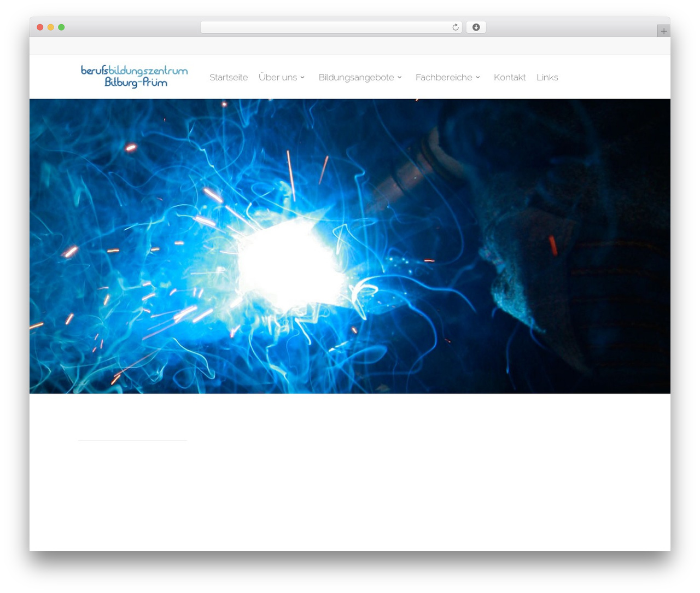The width and height of the screenshot is (700, 593).
Task: Click the Berufsbildungszentrum Bitburg-Prüm logo
Action: coord(135,77)
